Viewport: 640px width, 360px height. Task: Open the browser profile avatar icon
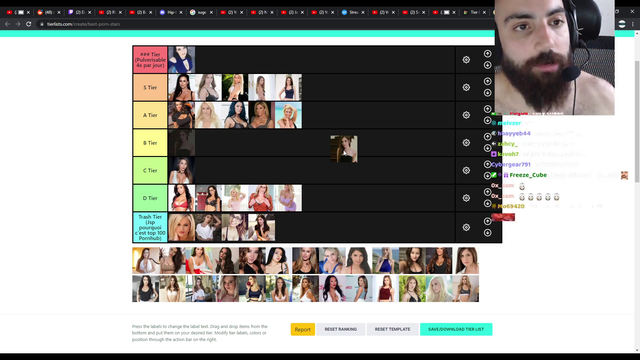pyautogui.click(x=622, y=24)
